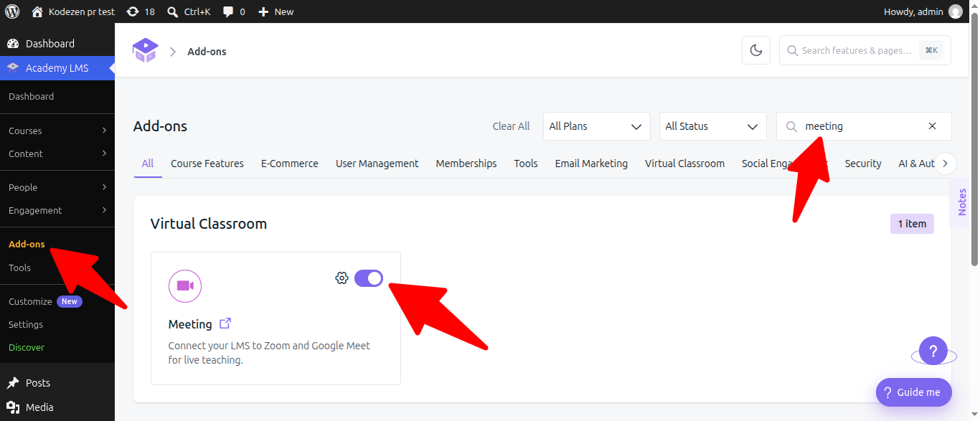Open the Academy LMS Dashboard submenu
The height and width of the screenshot is (421, 980).
coord(31,96)
